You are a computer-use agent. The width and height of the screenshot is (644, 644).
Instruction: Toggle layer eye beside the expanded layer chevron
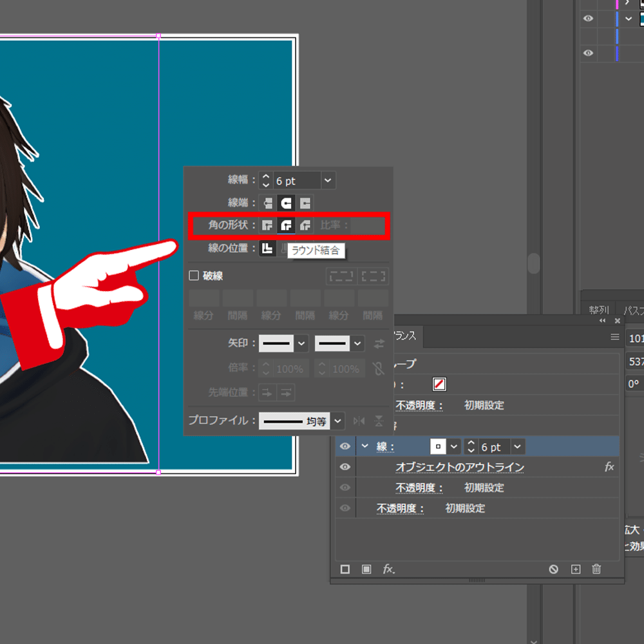pyautogui.click(x=588, y=19)
